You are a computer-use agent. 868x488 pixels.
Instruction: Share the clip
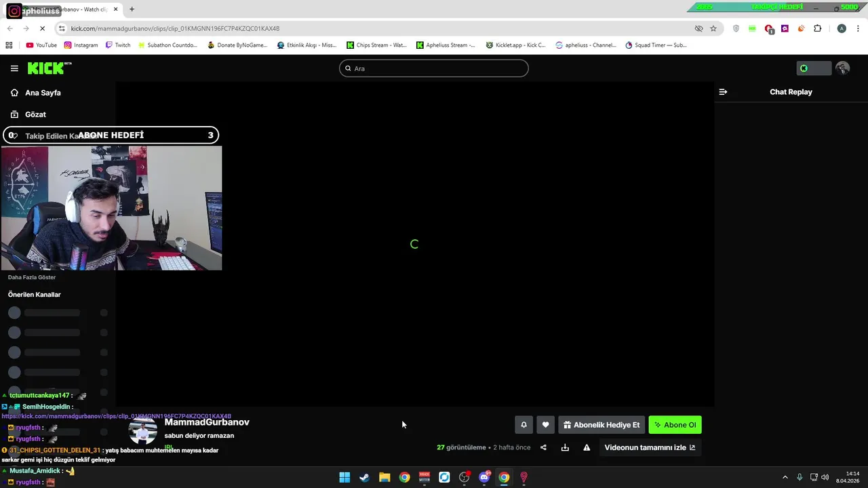point(543,447)
